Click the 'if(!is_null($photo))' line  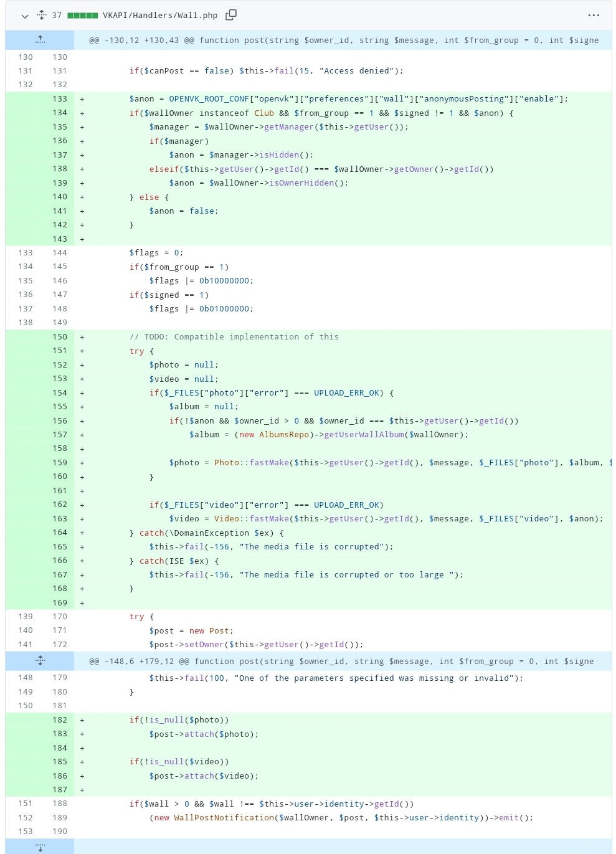179,720
